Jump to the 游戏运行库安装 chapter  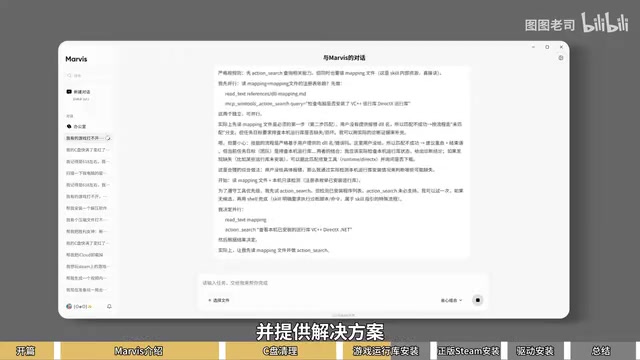pos(386,351)
